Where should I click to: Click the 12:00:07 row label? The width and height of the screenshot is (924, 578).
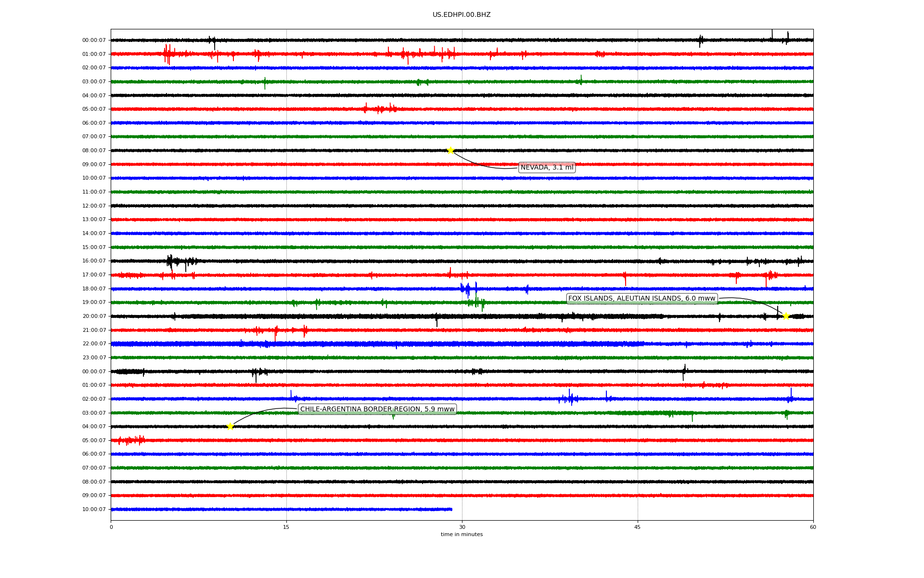[x=94, y=206]
